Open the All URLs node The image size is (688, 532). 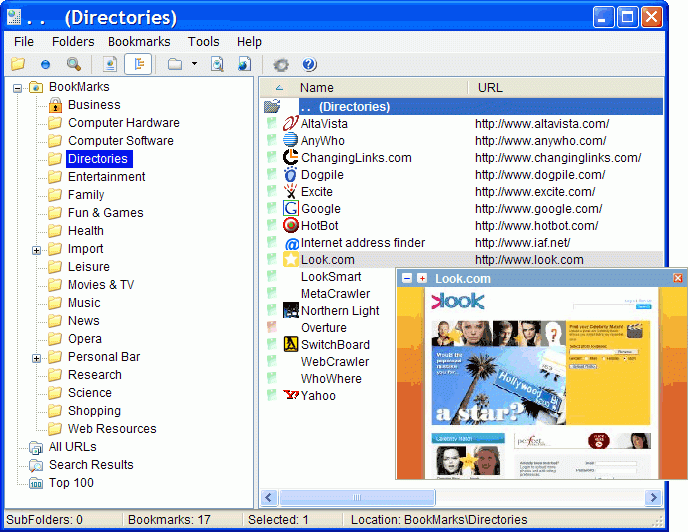[x=72, y=447]
